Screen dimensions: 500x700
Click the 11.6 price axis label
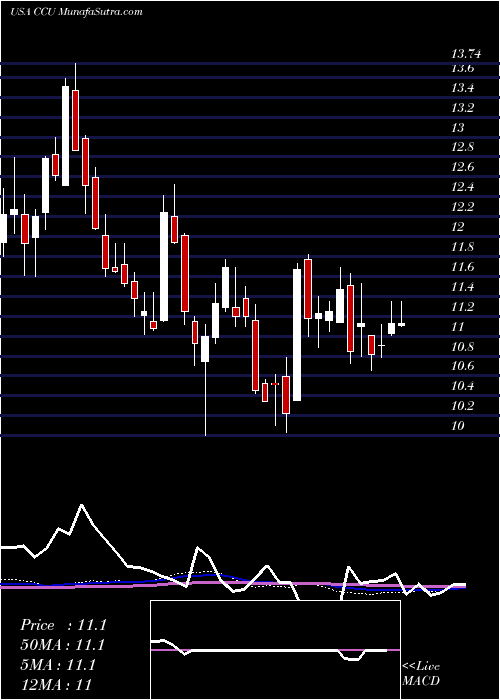[x=462, y=267]
